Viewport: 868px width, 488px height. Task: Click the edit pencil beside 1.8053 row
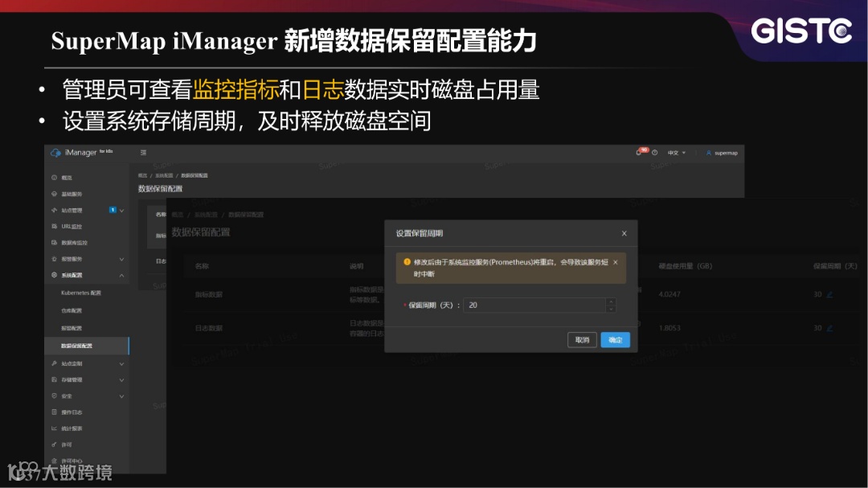[829, 328]
